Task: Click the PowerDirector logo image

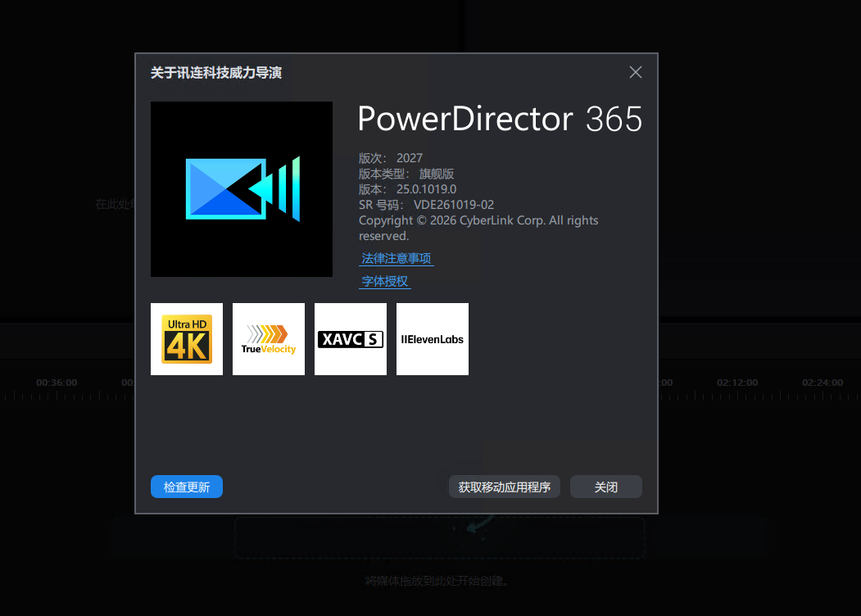Action: (242, 189)
